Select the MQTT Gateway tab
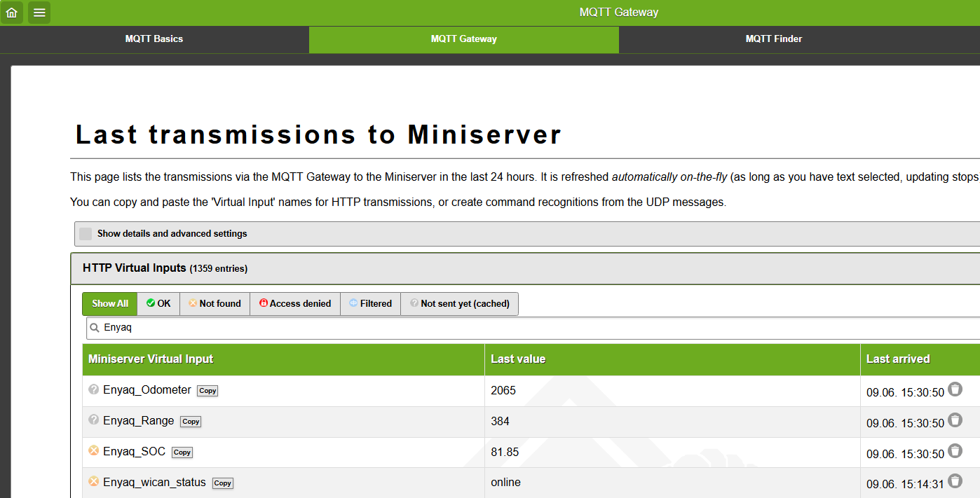Image resolution: width=980 pixels, height=498 pixels. click(x=464, y=39)
